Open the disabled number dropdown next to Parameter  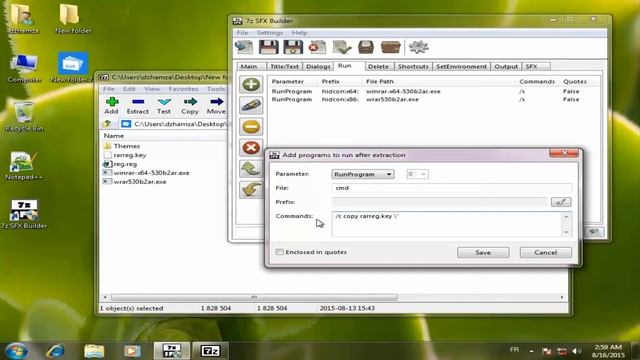417,174
